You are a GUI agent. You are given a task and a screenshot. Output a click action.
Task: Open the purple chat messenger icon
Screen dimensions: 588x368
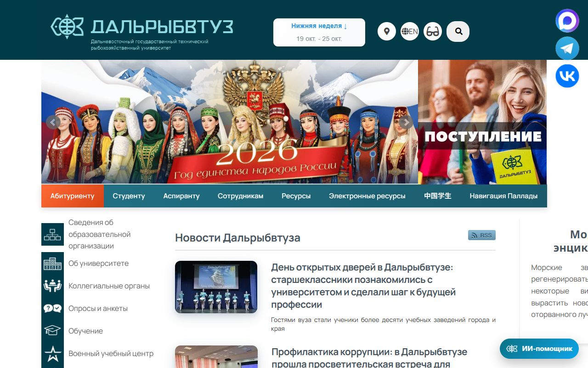[567, 21]
